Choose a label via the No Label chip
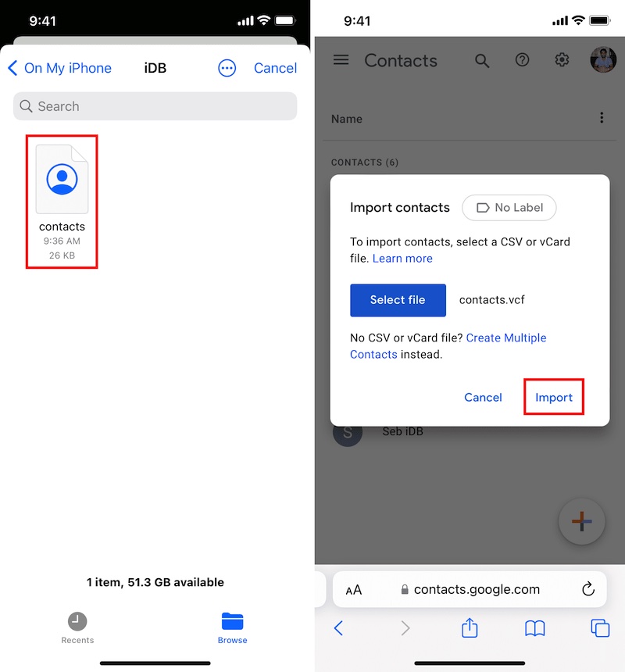 [509, 208]
